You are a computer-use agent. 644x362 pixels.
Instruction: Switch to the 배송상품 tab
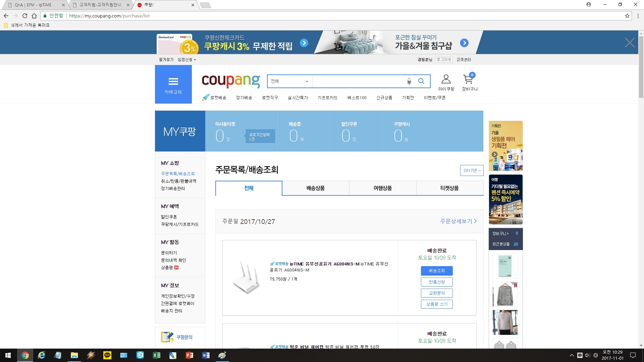click(316, 188)
